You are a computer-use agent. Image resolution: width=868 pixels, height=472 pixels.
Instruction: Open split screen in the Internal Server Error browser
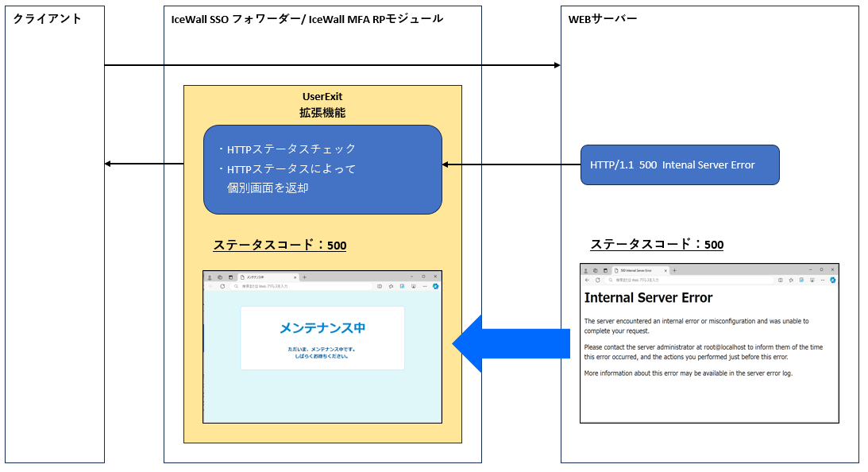[x=781, y=280]
